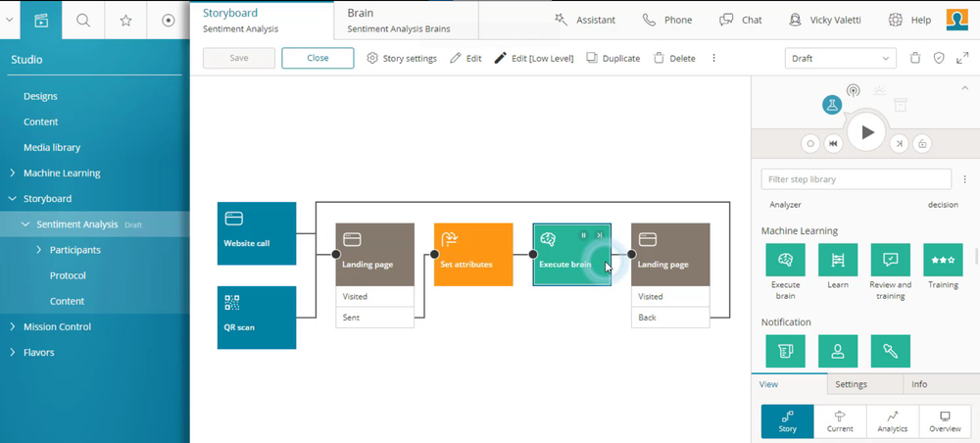980x443 pixels.
Task: Focus the Filter step library field
Action: [857, 179]
